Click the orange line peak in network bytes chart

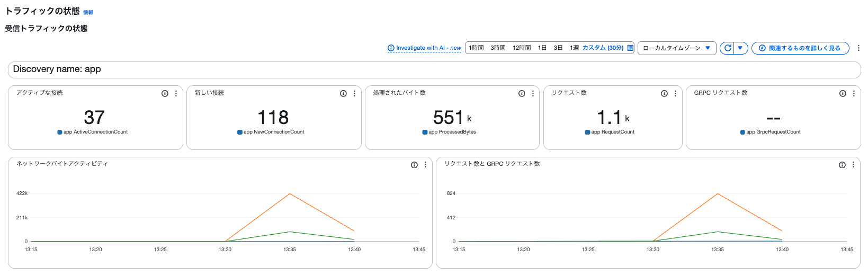(x=290, y=194)
